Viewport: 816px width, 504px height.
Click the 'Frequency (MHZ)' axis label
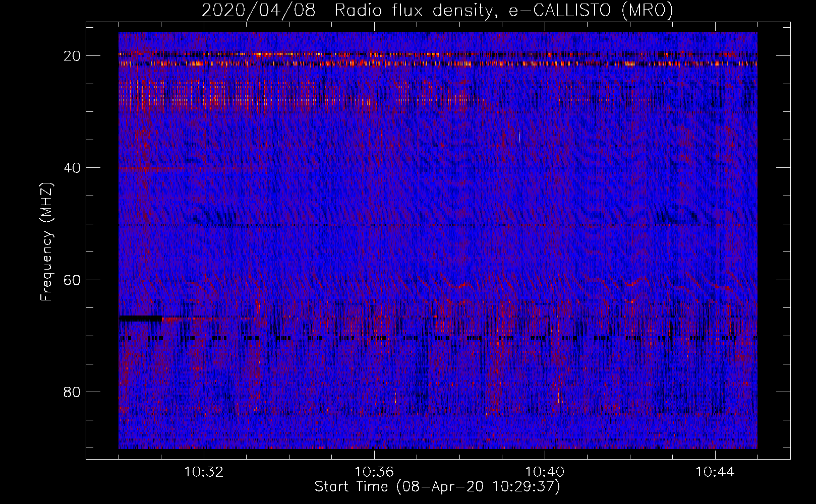(x=46, y=242)
